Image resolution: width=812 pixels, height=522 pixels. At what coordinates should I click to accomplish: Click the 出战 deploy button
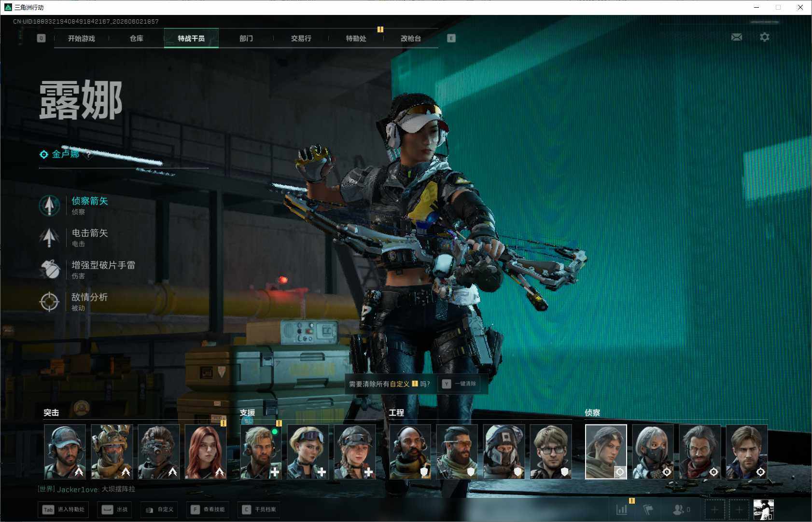115,509
